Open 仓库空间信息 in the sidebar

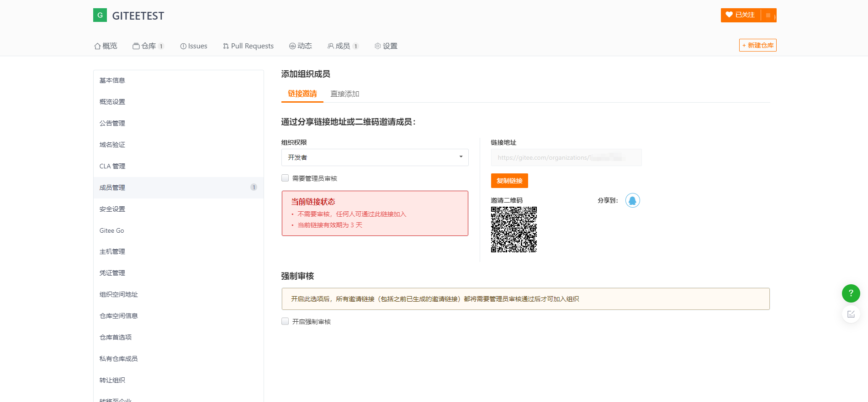coord(179,316)
